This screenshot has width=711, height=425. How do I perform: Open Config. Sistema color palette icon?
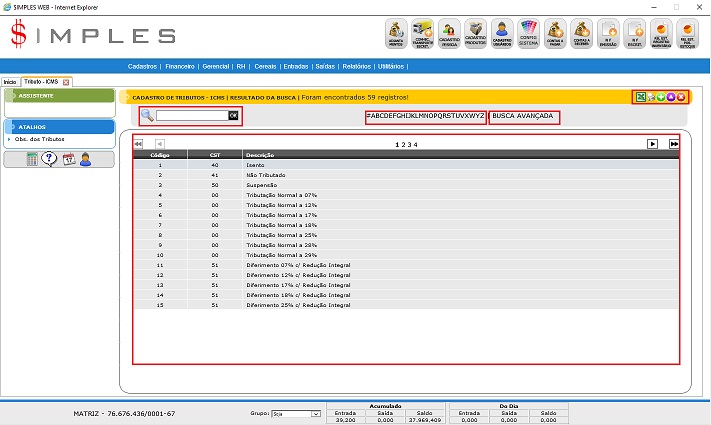point(529,33)
